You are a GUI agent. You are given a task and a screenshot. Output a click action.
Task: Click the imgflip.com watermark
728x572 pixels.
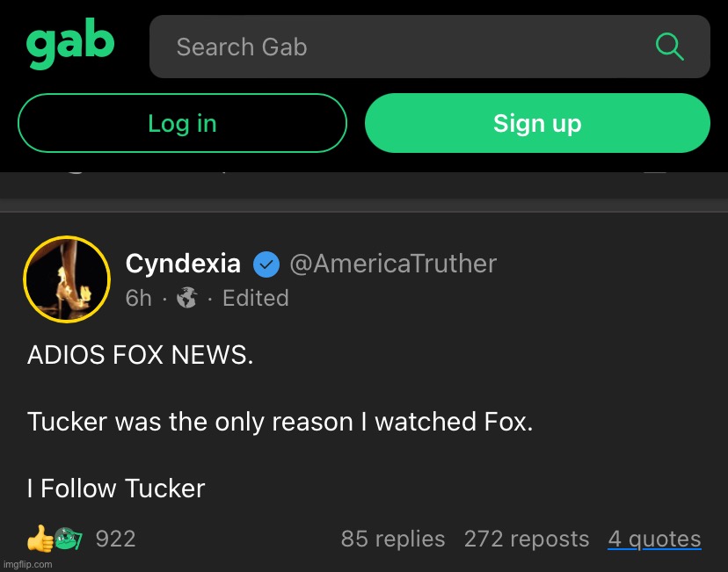pos(27,563)
